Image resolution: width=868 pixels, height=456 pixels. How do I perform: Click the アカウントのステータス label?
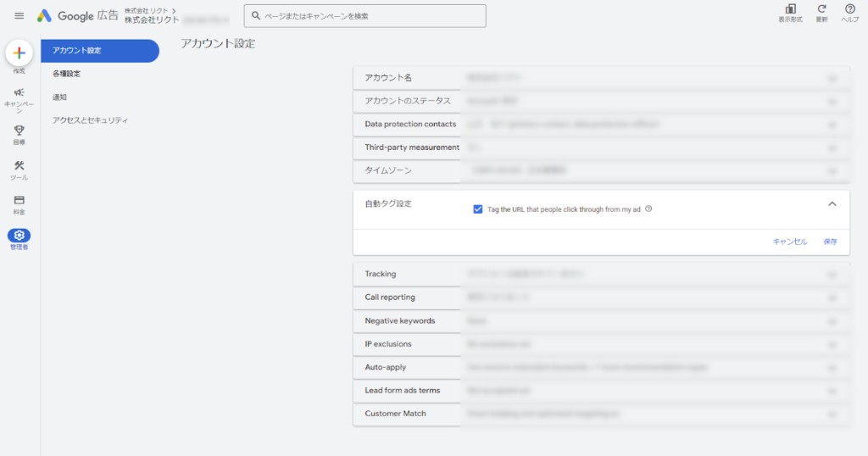click(408, 101)
